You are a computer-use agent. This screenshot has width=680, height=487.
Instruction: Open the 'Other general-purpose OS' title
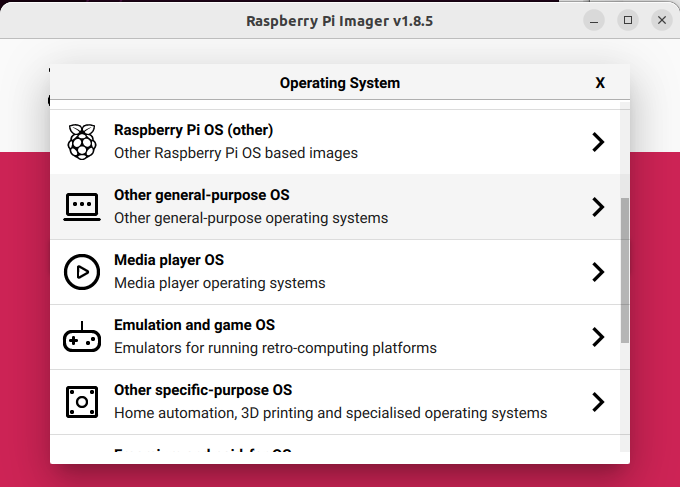pos(202,195)
